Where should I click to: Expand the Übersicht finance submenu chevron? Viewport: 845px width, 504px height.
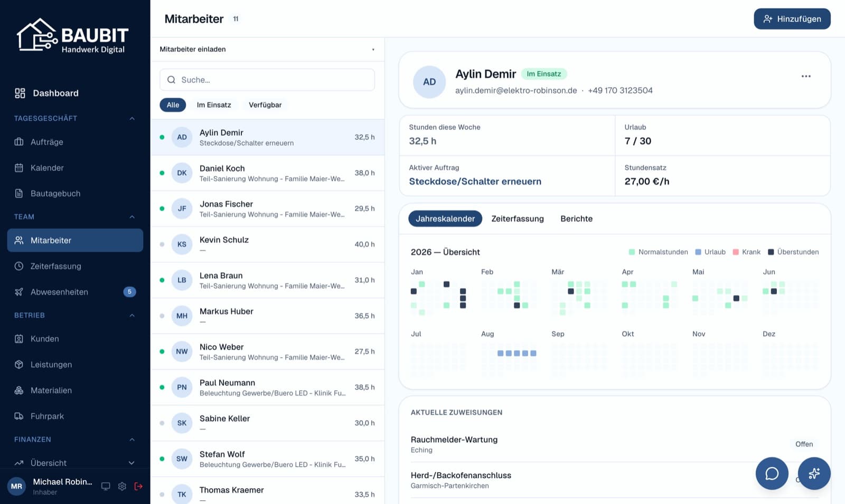click(x=132, y=463)
